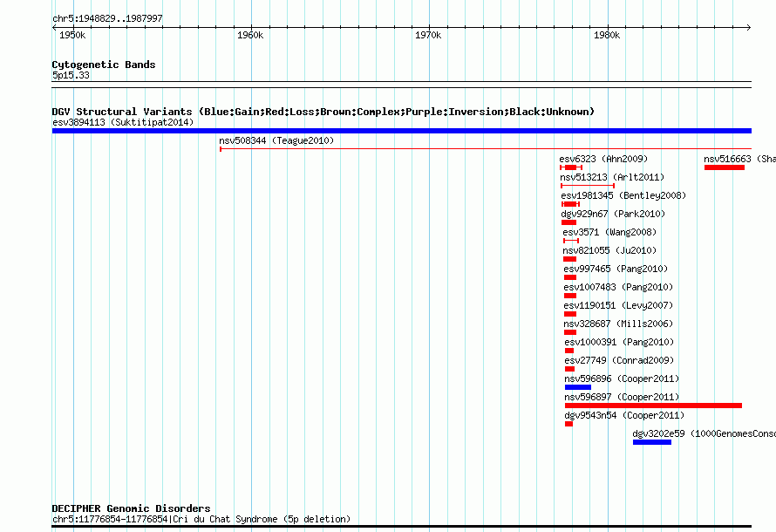Click the 1970k ruler marker
This screenshot has width=776, height=532.
428,35
